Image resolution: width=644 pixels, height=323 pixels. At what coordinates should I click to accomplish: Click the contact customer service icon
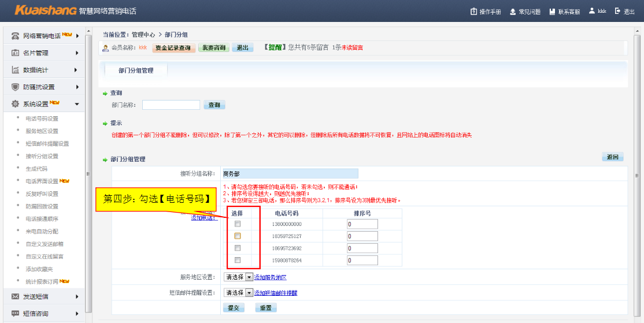553,12
